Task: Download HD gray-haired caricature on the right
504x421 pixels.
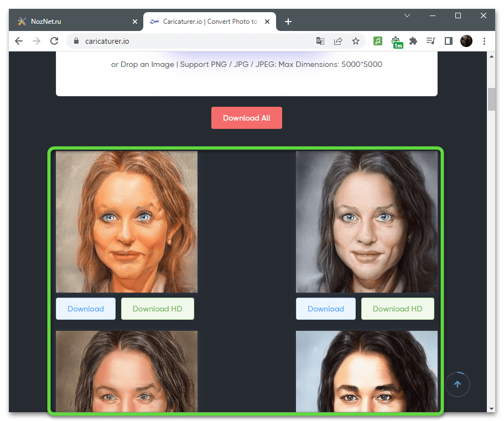Action: tap(398, 309)
